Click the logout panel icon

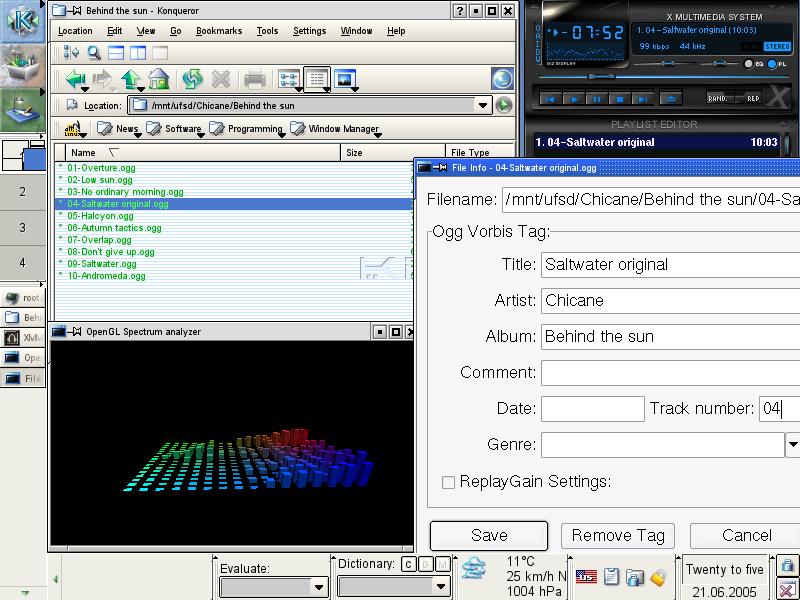click(787, 589)
